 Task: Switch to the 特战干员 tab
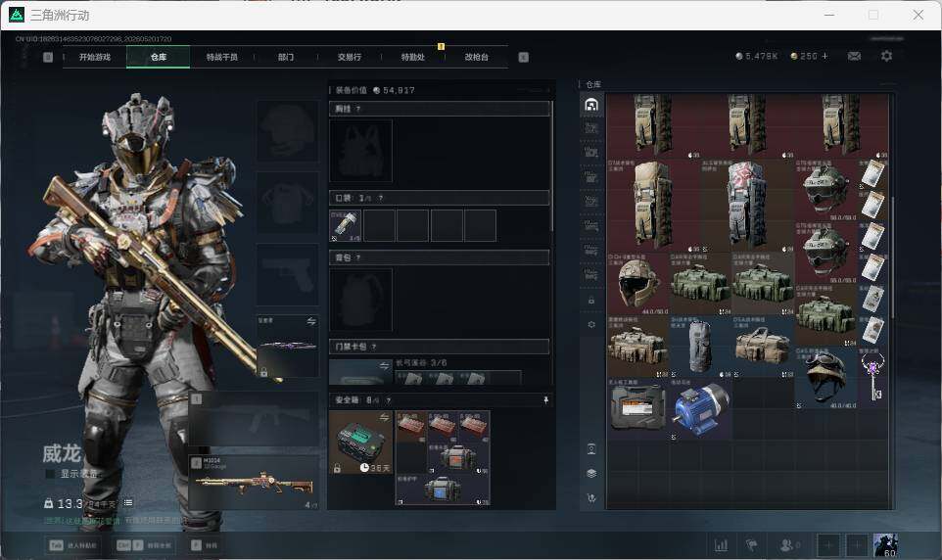[221, 57]
